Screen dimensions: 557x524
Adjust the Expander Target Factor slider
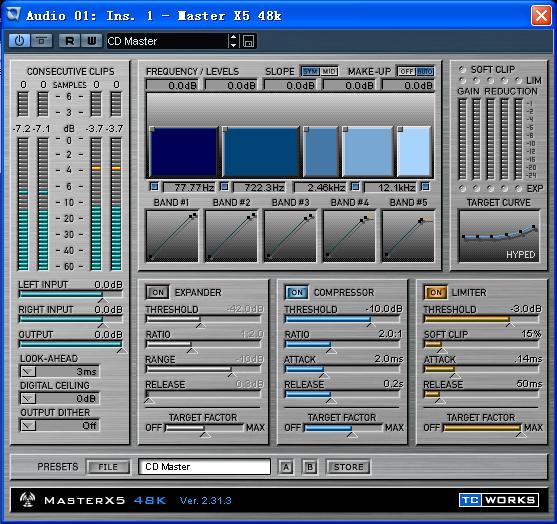(x=204, y=428)
